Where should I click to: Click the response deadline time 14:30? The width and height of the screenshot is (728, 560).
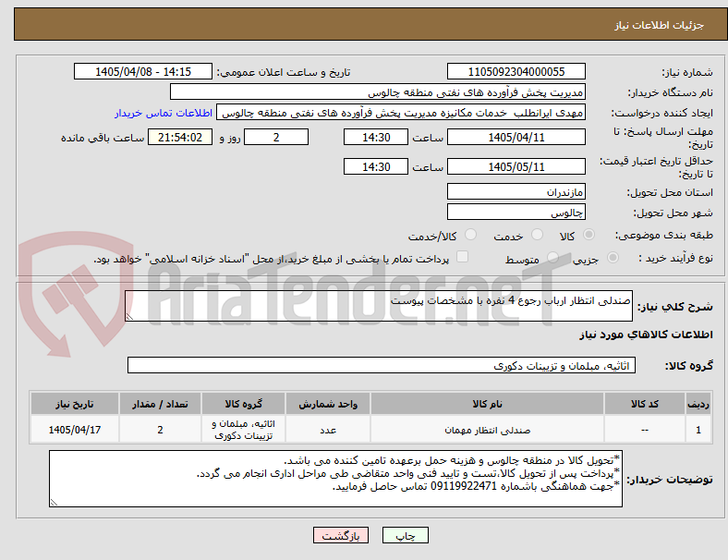click(x=376, y=137)
